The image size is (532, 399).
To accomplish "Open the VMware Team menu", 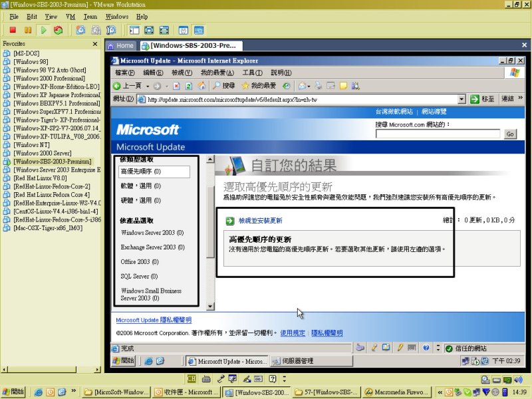I will 90,17.
